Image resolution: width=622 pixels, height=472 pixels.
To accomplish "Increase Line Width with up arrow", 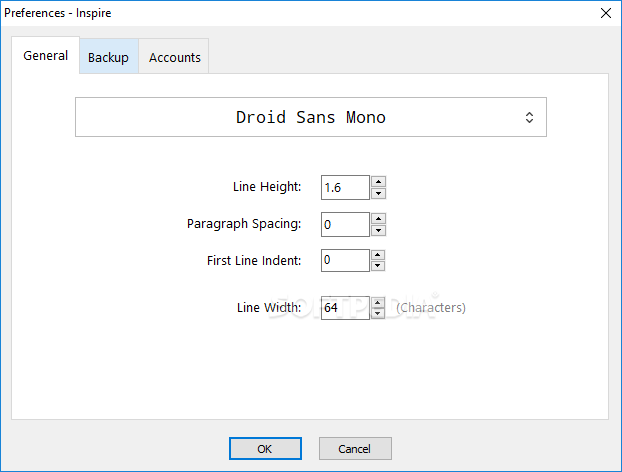I will (378, 302).
